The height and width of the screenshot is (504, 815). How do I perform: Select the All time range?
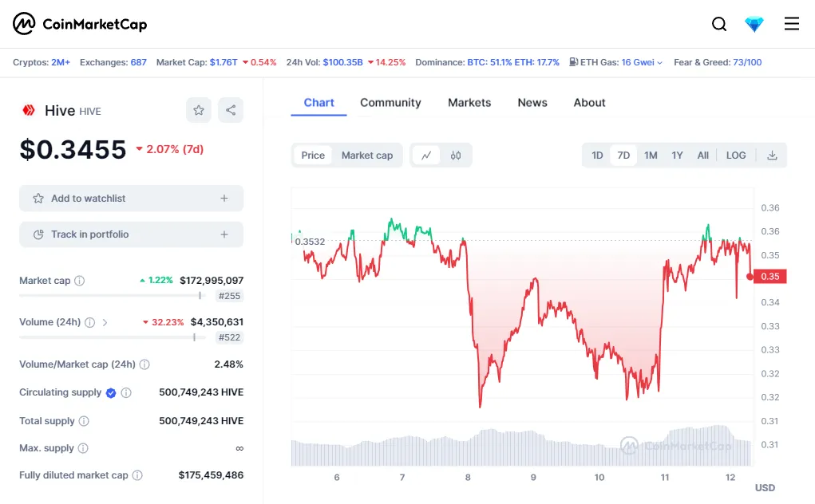click(x=702, y=156)
